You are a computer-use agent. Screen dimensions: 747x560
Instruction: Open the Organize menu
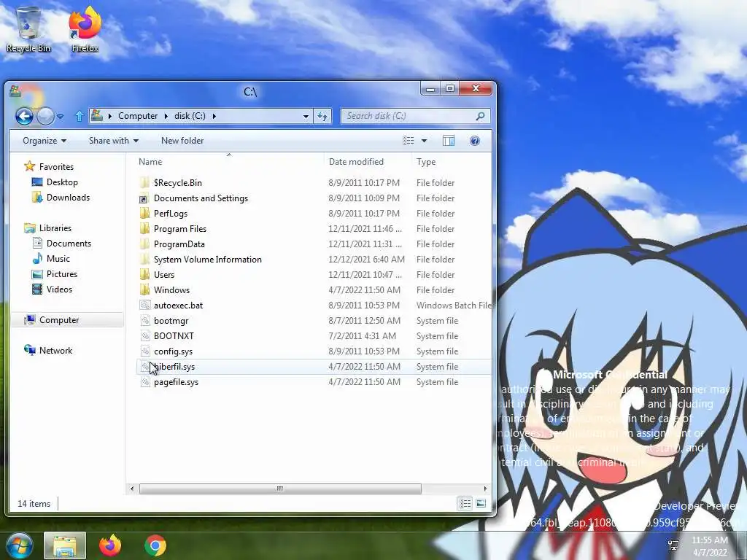44,141
